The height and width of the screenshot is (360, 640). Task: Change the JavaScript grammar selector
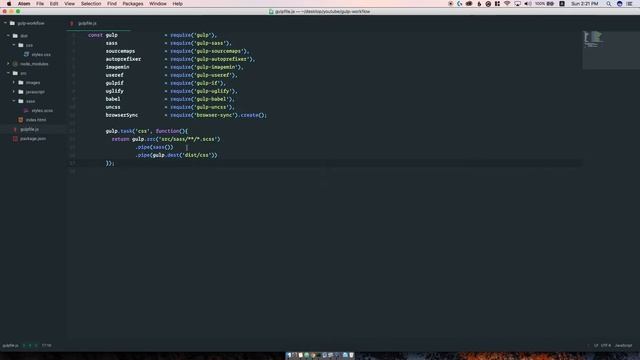[x=623, y=345]
